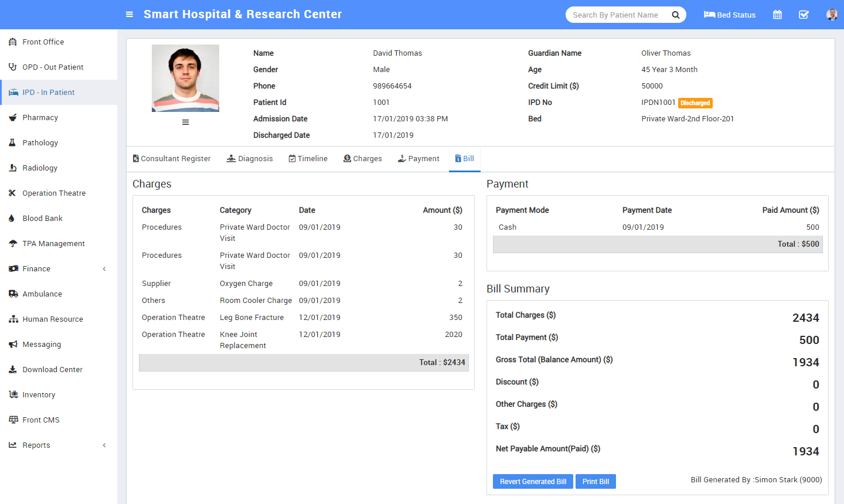Click the patient profile photo
The width and height of the screenshot is (844, 504).
tap(185, 78)
